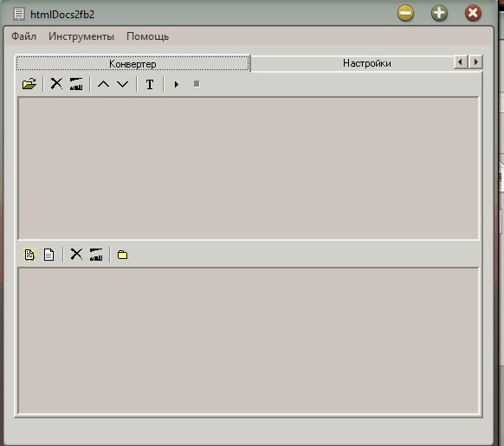Delete item with the lower toolbar X icon
Viewport: 504px width, 446px height.
point(76,254)
